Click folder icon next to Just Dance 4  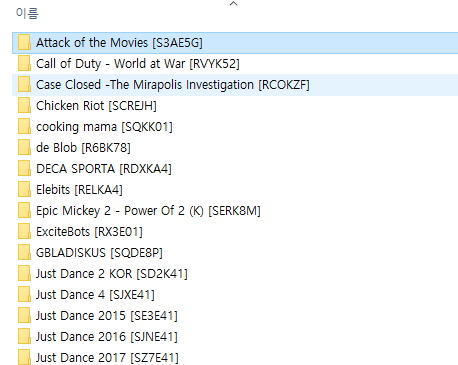(24, 295)
